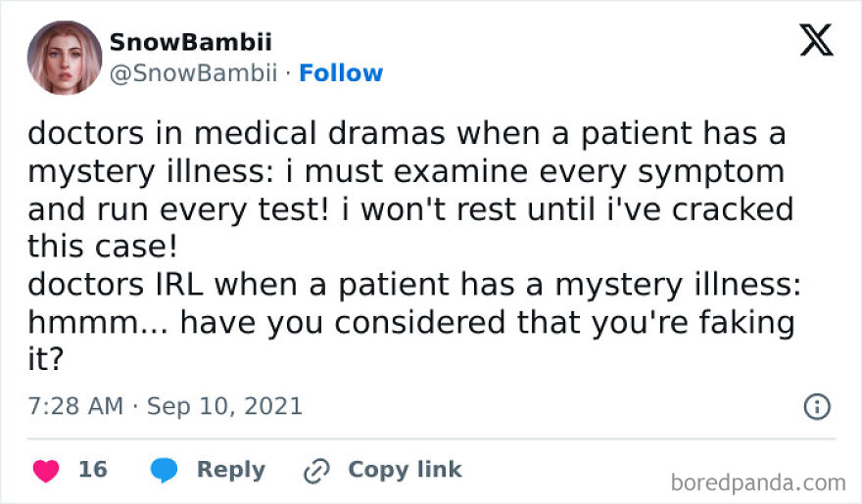The height and width of the screenshot is (504, 862).
Task: Open the 7:28 AM timestamp link
Action: pos(77,406)
